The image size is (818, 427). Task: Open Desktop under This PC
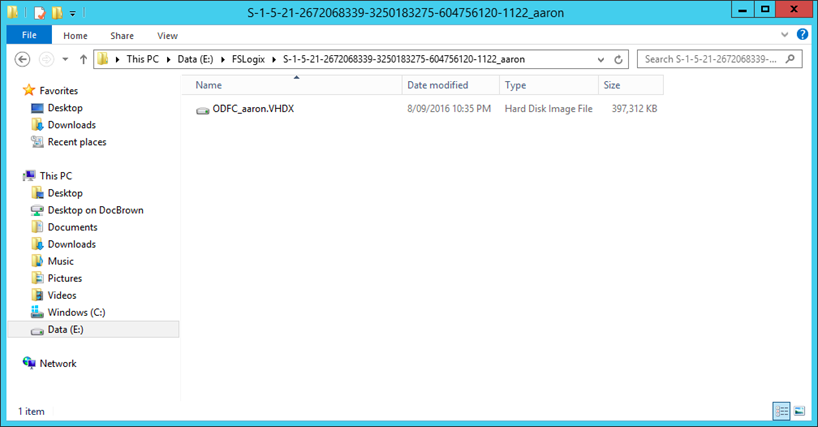pyautogui.click(x=65, y=193)
